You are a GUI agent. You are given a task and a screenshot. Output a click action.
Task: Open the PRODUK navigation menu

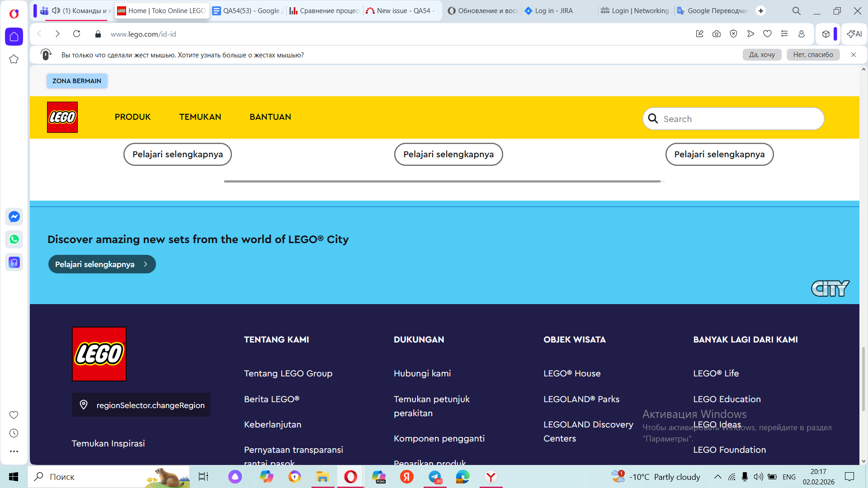point(132,117)
